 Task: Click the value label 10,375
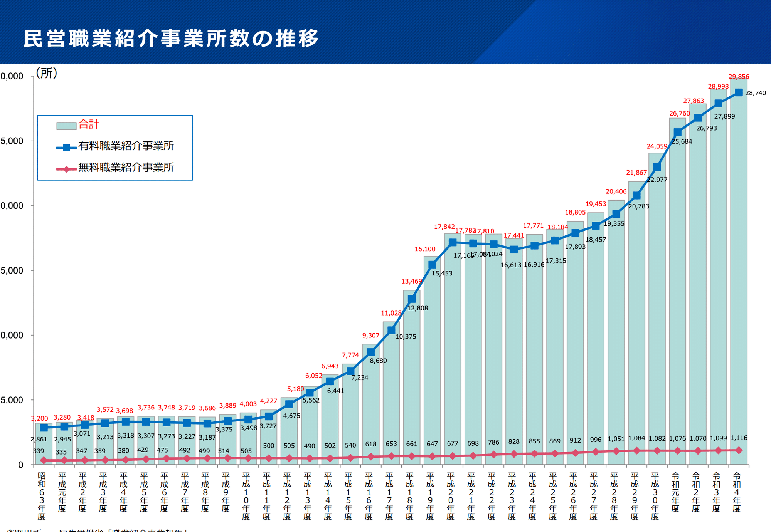tap(406, 337)
